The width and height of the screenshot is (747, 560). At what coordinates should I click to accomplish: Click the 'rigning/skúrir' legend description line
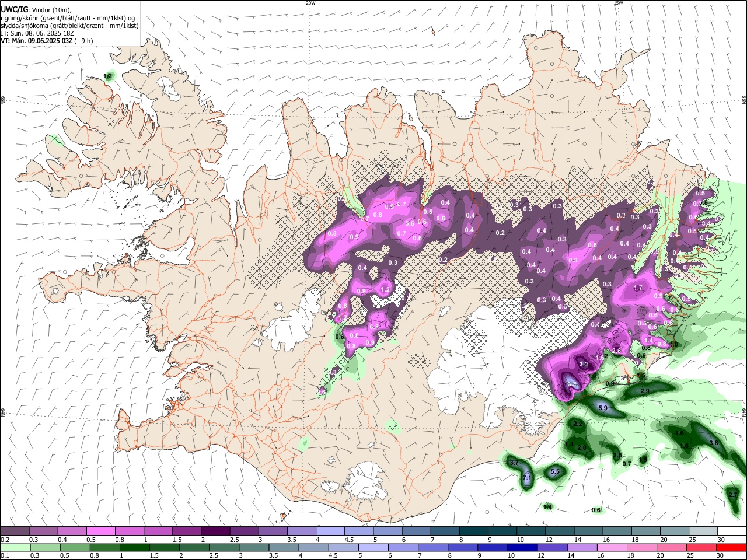point(68,18)
